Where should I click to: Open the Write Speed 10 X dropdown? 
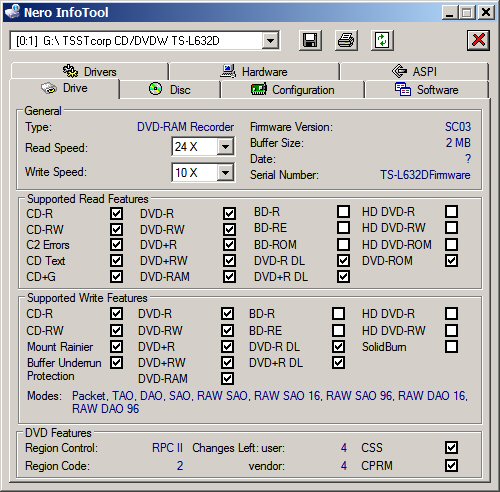225,172
